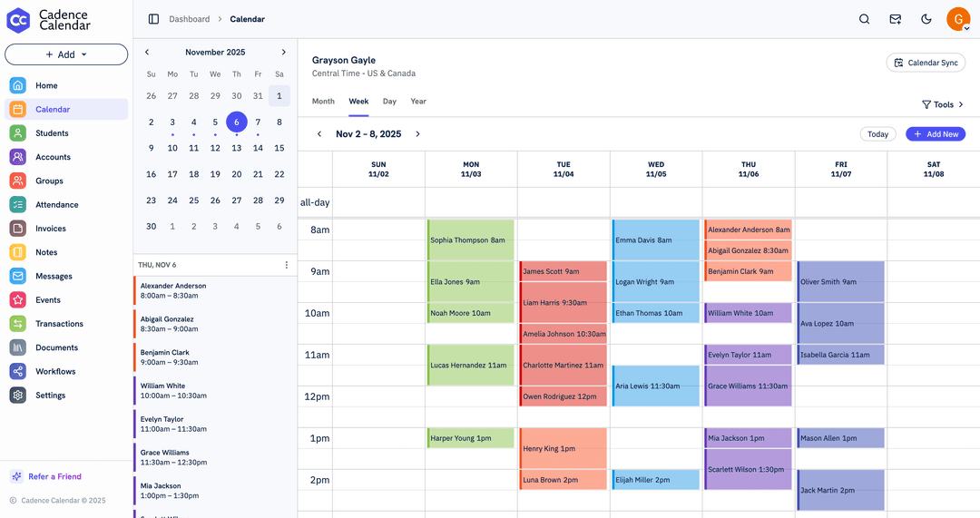Open Amelia Johnson 10:30am event
The width and height of the screenshot is (980, 518).
click(563, 334)
